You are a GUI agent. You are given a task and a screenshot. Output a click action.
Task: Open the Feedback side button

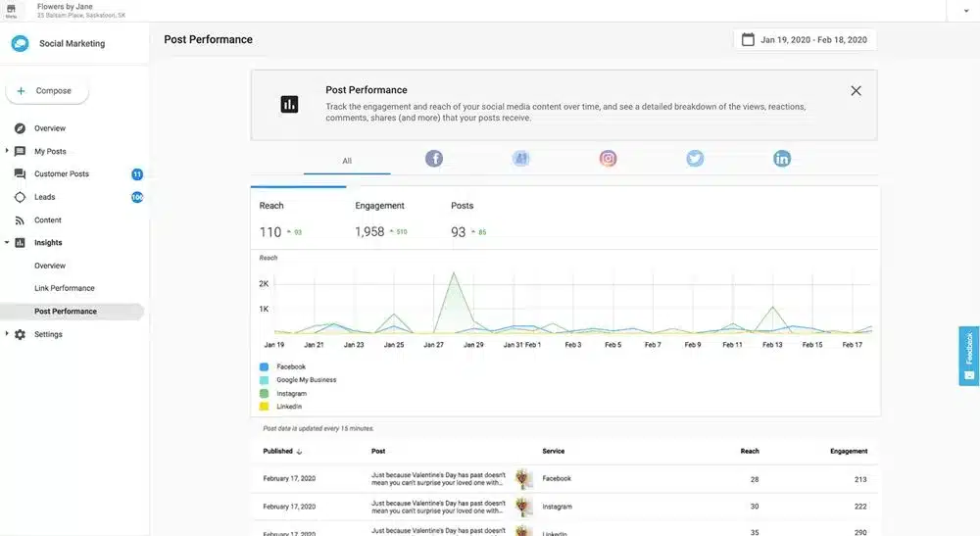(x=968, y=356)
